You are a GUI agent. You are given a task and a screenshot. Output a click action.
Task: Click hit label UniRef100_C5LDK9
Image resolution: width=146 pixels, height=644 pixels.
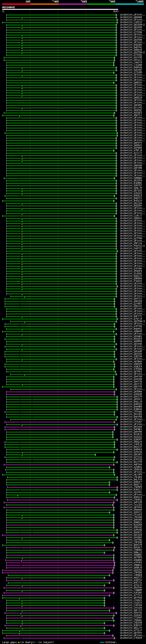click(x=131, y=477)
